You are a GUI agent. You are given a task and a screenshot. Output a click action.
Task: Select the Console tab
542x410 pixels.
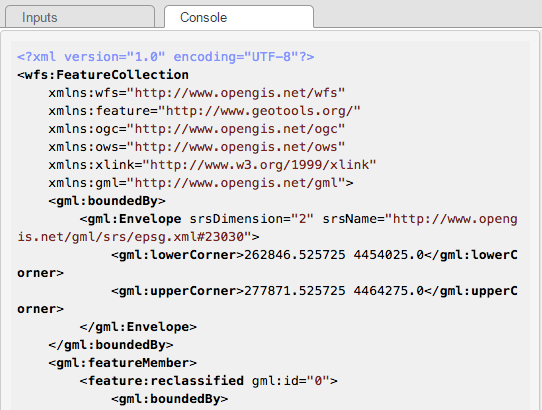[x=239, y=17]
